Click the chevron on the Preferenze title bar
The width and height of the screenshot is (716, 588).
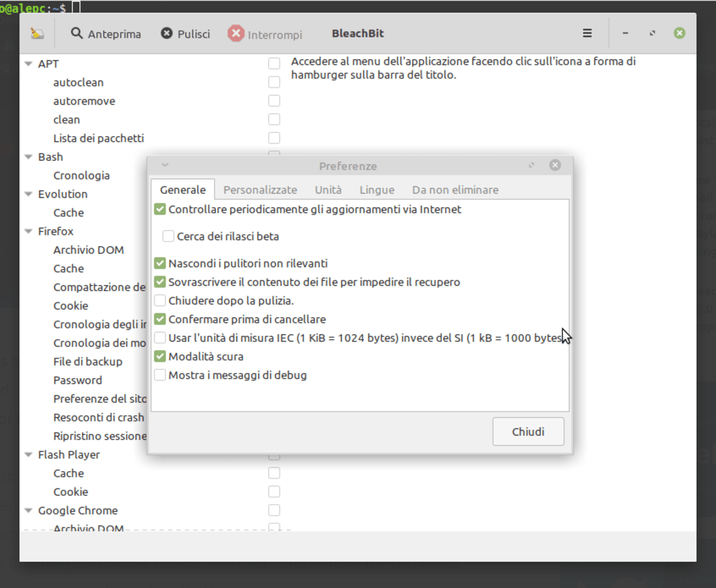[x=165, y=165]
